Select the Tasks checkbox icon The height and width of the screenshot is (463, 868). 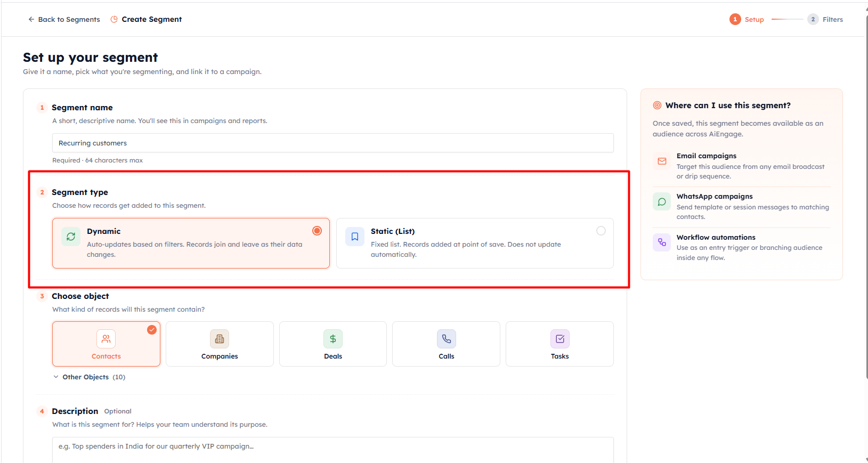coord(560,339)
